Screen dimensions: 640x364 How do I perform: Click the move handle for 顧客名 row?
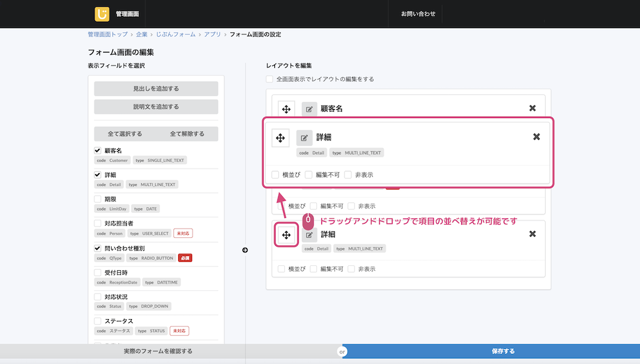[286, 109]
